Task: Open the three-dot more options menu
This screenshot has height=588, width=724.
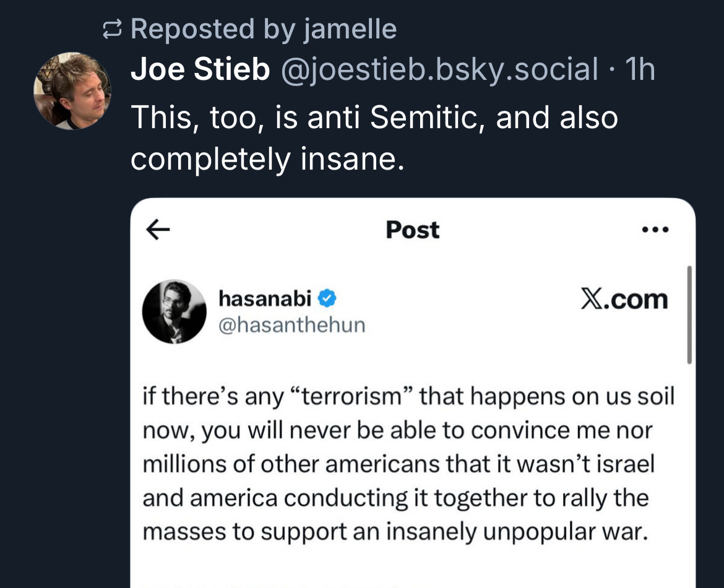Action: (655, 230)
